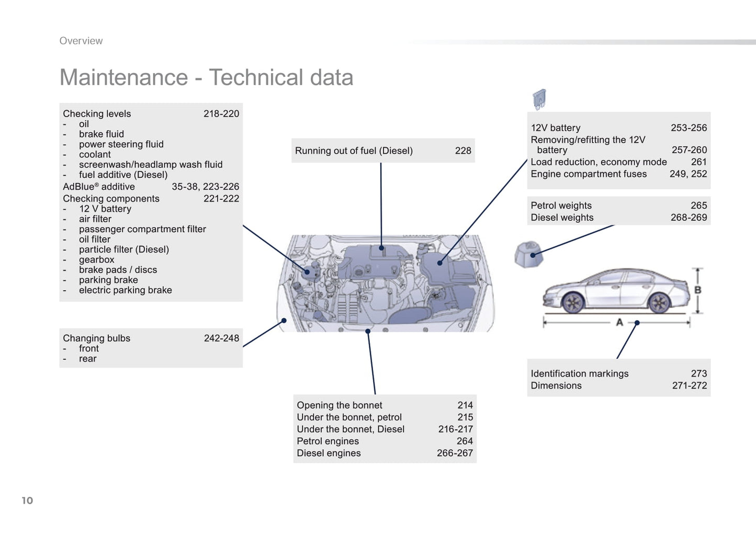The height and width of the screenshot is (533, 756).
Task: Click the engine compartment illustration
Action: point(385,283)
